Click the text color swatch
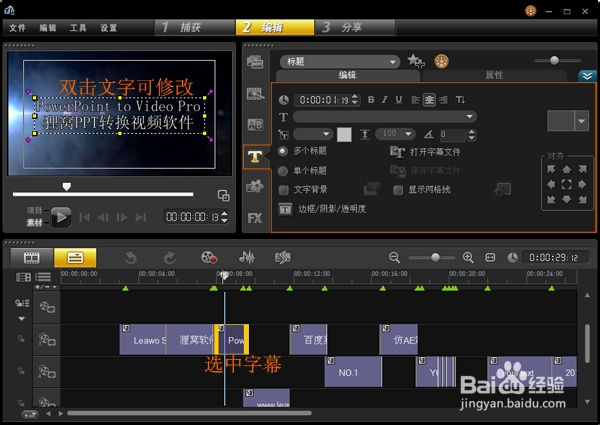600x425 pixels. pos(344,134)
